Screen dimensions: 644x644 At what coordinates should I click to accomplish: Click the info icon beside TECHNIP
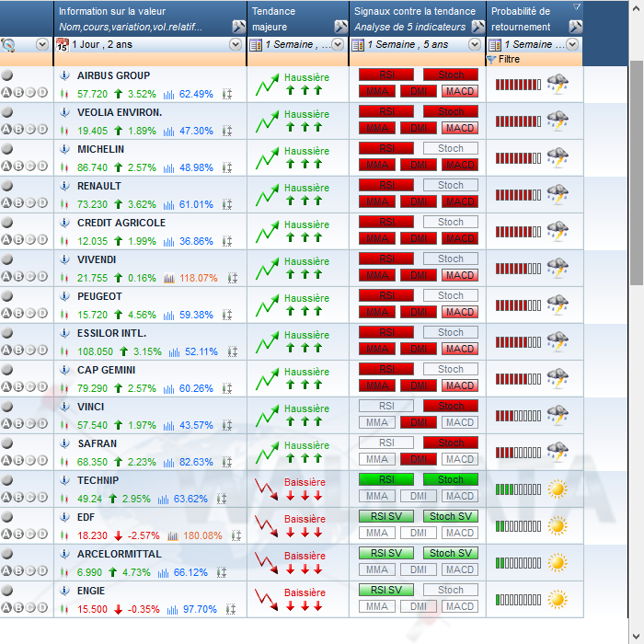[64, 480]
